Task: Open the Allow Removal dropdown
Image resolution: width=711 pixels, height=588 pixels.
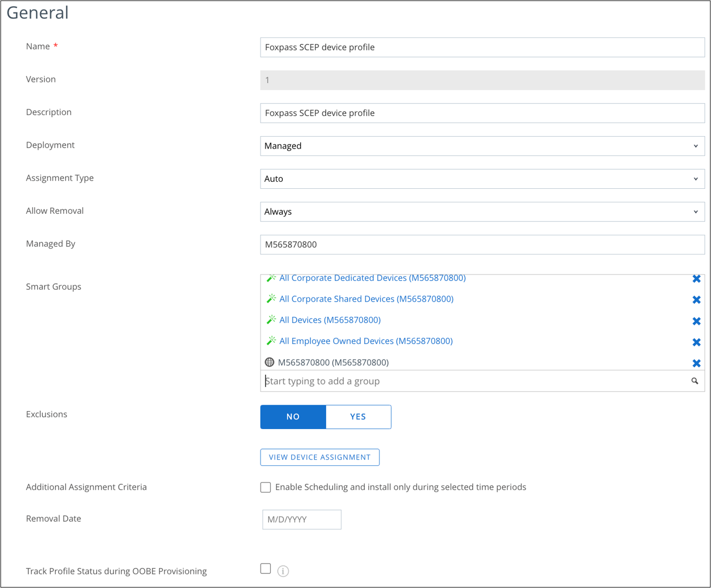Action: point(482,212)
